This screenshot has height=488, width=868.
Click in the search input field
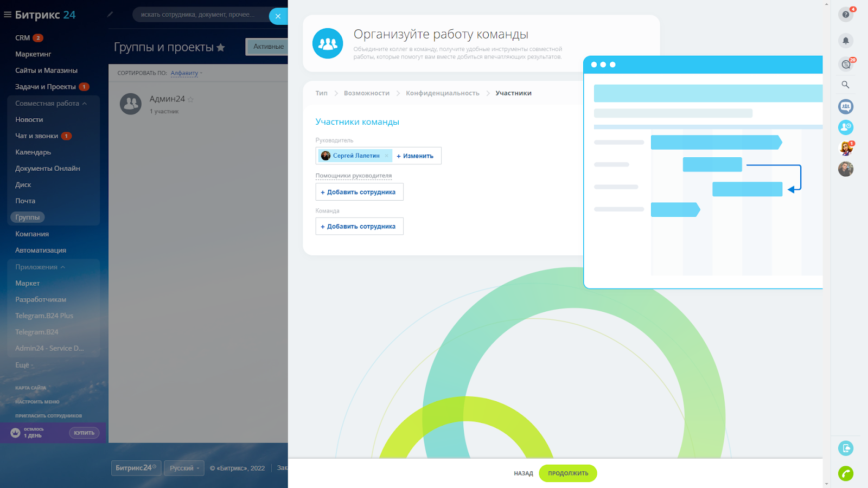201,15
